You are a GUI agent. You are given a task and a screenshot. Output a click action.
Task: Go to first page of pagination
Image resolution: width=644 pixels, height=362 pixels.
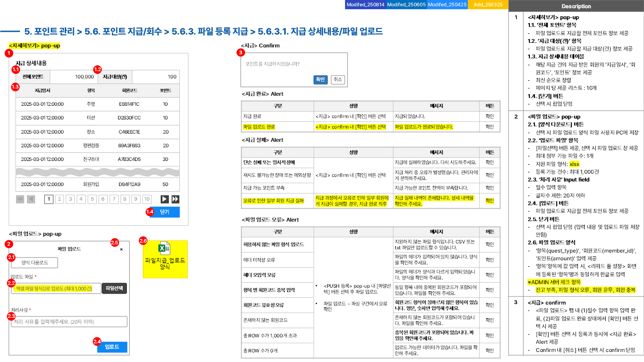tap(20, 199)
